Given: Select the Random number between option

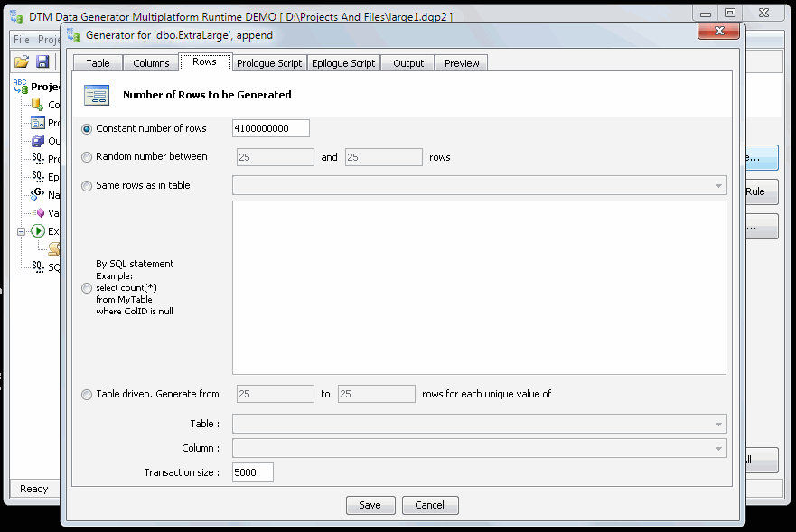Looking at the screenshot, I should pyautogui.click(x=86, y=157).
